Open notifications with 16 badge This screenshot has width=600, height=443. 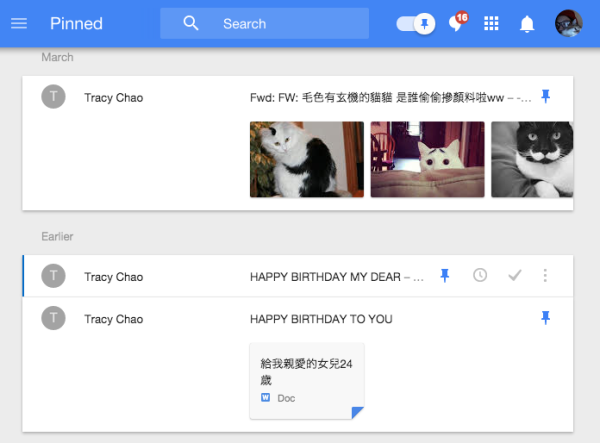(457, 24)
